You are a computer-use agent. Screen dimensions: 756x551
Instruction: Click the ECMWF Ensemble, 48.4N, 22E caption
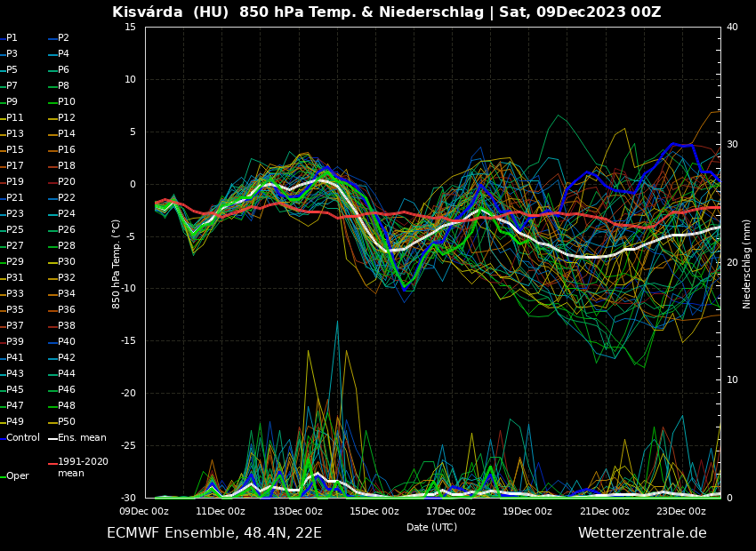point(214,533)
